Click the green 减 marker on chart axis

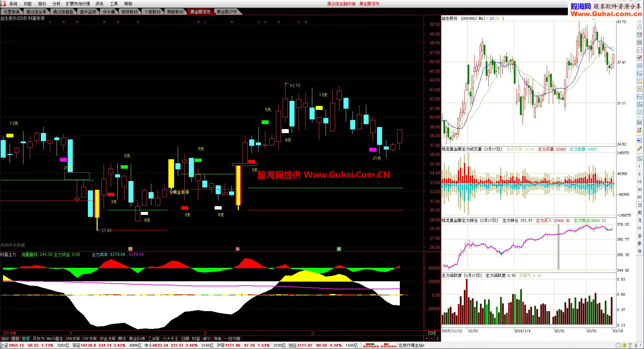pyautogui.click(x=339, y=249)
